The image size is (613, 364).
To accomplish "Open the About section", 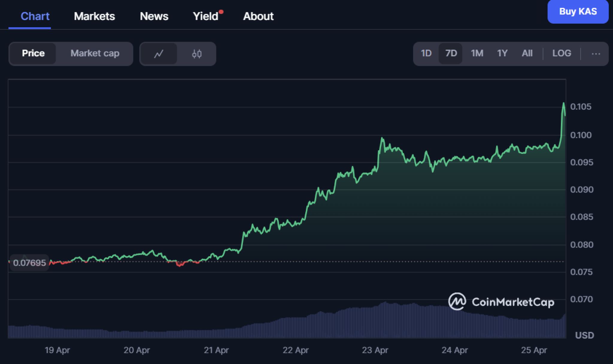I will 258,16.
